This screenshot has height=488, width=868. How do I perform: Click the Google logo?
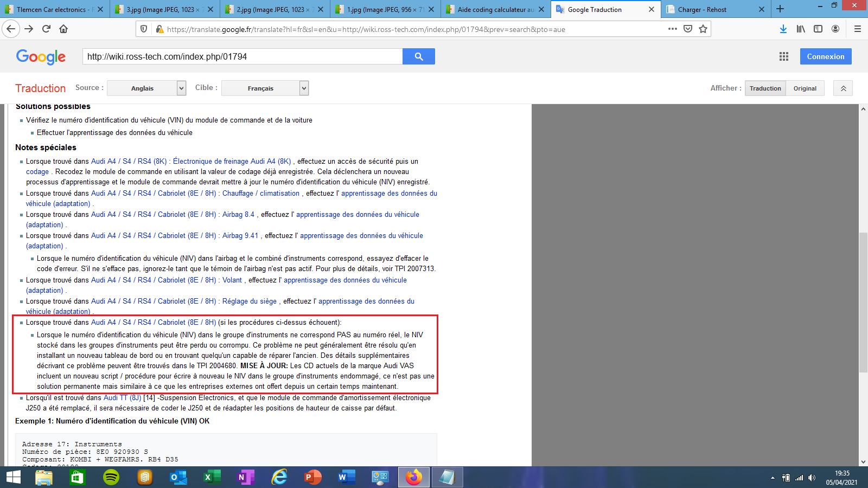click(x=41, y=56)
